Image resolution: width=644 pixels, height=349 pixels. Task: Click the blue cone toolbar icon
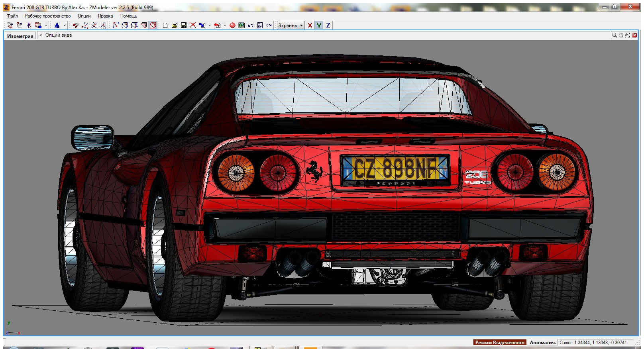(x=57, y=25)
